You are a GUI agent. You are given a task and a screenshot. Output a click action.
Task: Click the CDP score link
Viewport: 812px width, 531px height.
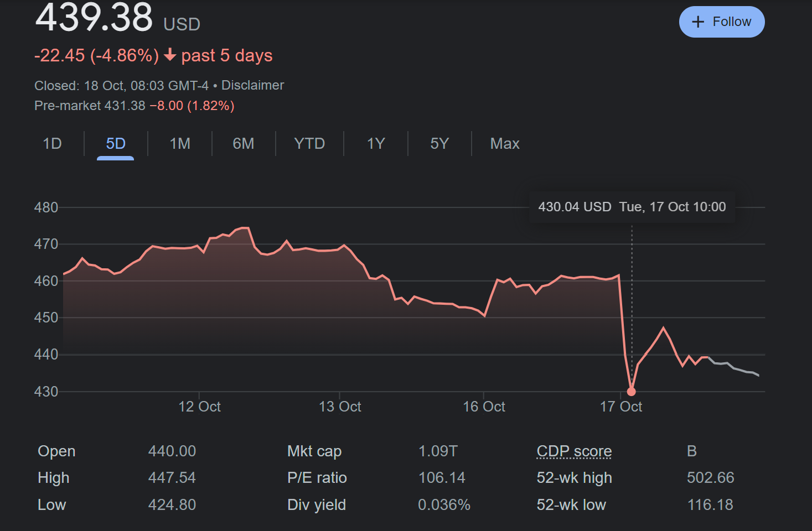coord(574,451)
